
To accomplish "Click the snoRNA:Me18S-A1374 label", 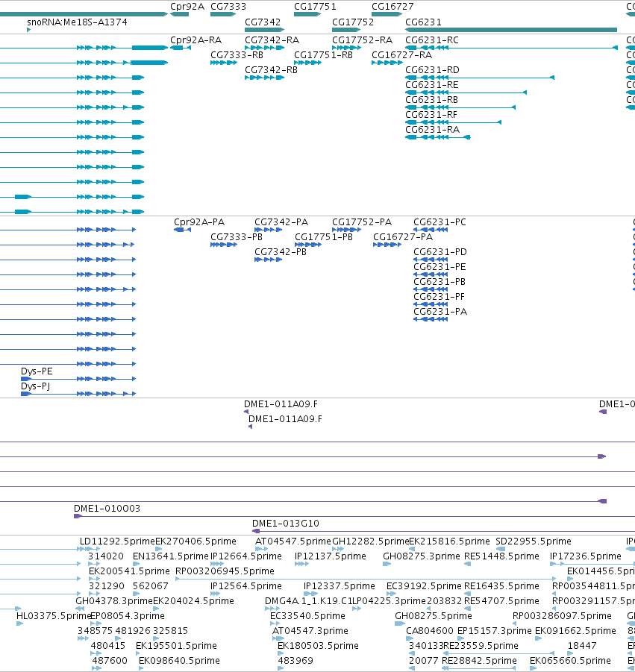I will 77,22.
